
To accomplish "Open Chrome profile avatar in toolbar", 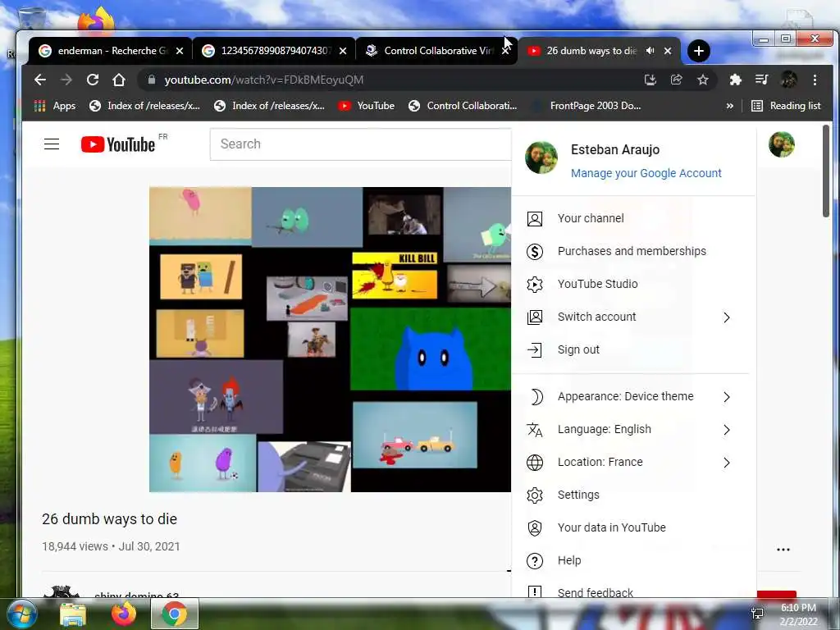I will pos(788,80).
